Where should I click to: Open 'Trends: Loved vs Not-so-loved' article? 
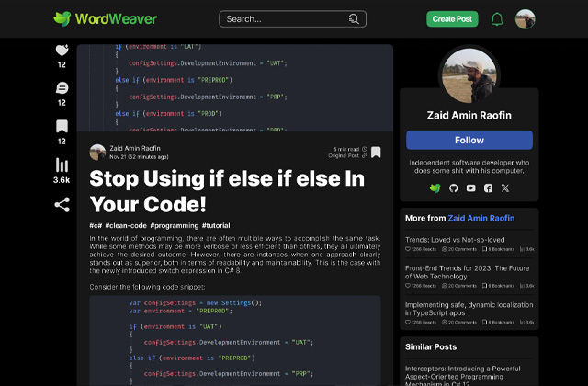(x=455, y=239)
